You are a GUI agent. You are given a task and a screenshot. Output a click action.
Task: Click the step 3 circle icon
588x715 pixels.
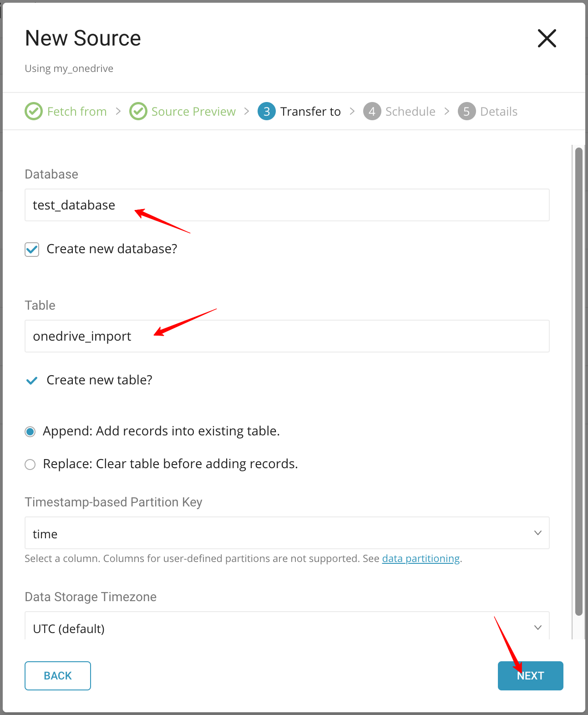(267, 112)
